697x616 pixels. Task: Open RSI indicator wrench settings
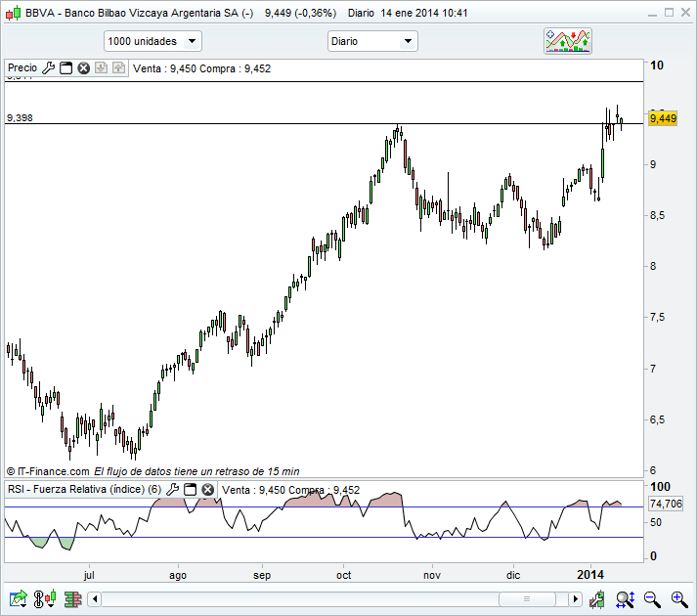coord(172,490)
